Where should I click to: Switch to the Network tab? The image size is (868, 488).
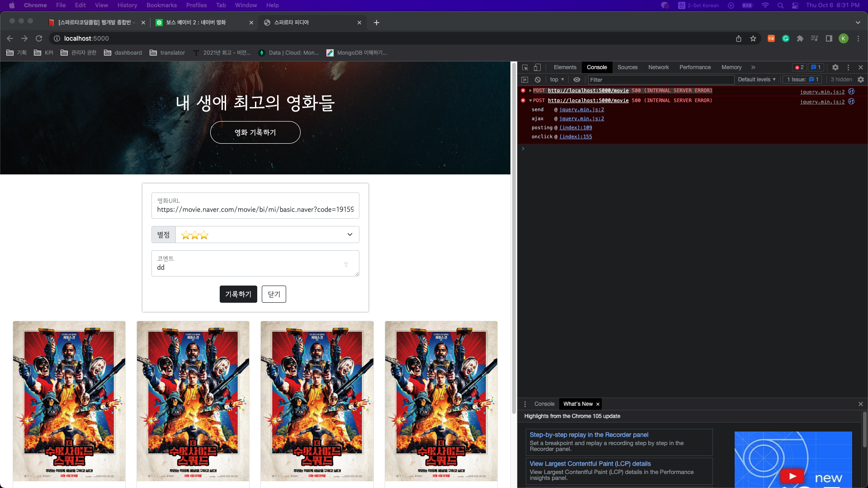click(658, 67)
